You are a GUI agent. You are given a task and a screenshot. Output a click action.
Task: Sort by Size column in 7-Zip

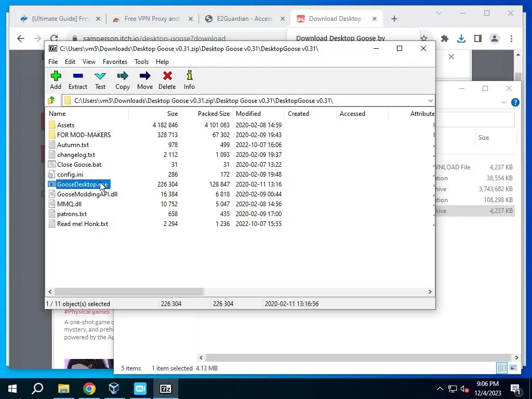(x=154, y=114)
